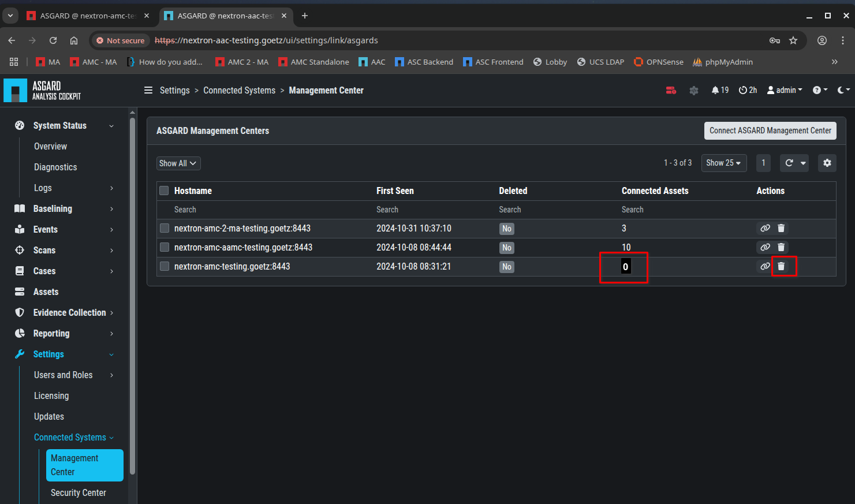Click Connect ASGARD Management Center button
Viewport: 855px width, 504px height.
pyautogui.click(x=770, y=130)
